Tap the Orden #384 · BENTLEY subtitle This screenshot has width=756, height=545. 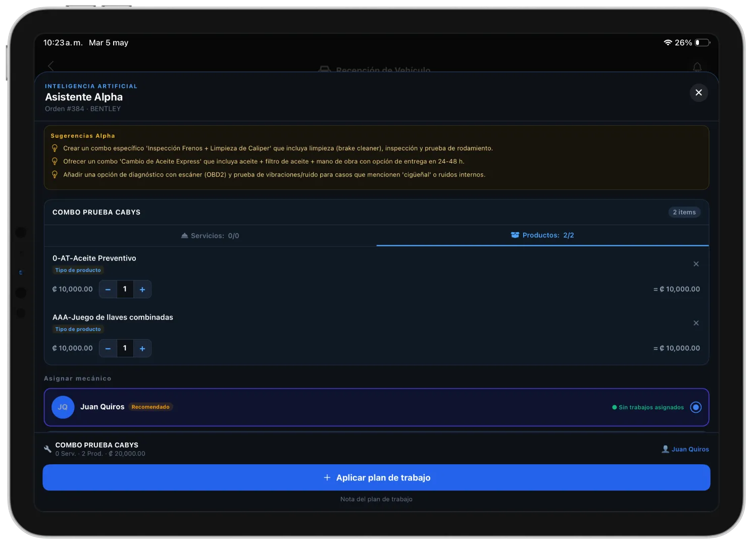click(83, 109)
